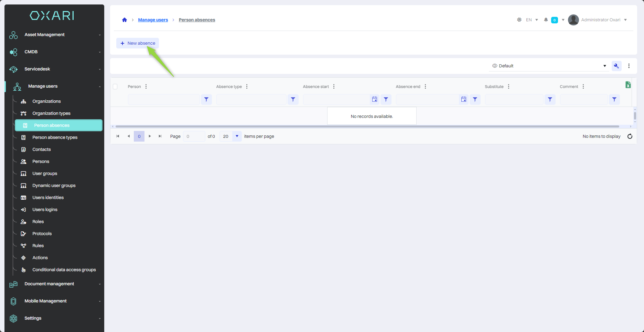Open Person absence types in the sidebar

(55, 137)
